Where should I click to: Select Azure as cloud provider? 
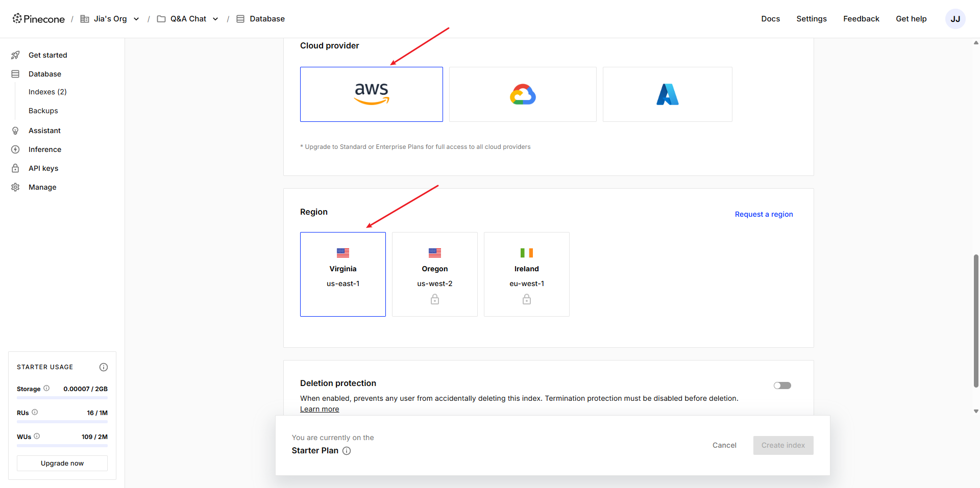[668, 94]
